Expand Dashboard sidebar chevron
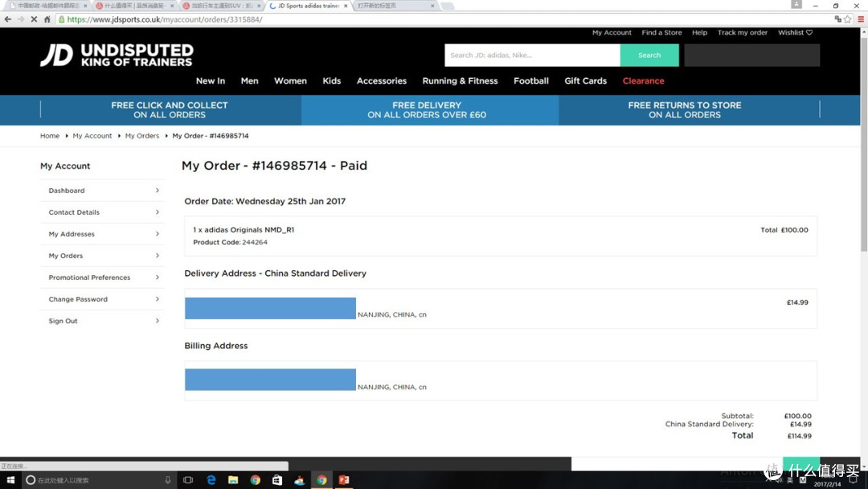The image size is (868, 489). pyautogui.click(x=158, y=191)
